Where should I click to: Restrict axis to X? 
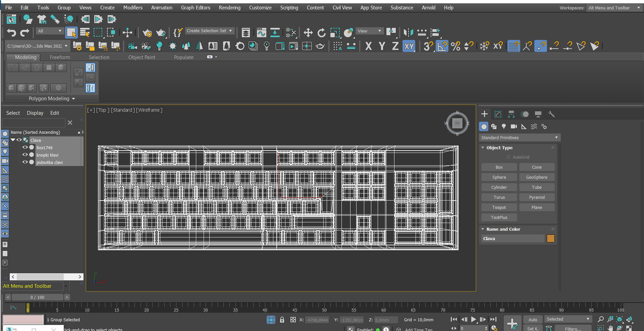click(x=368, y=46)
